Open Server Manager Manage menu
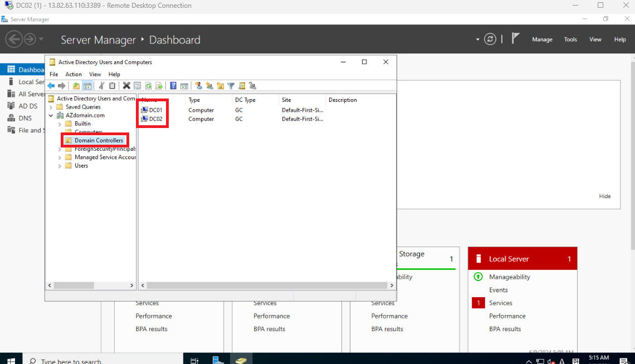The width and height of the screenshot is (635, 364). [x=543, y=39]
